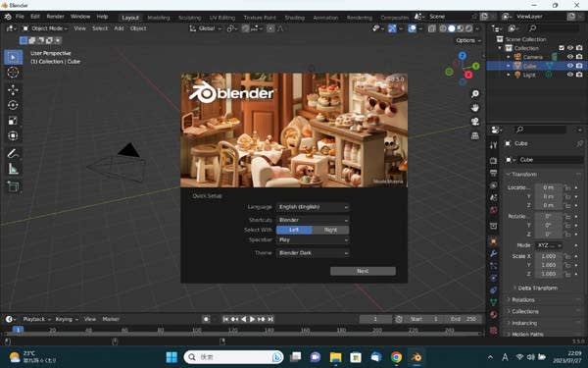Switch to the Modeling workspace tab
This screenshot has height=368, width=588.
point(159,18)
